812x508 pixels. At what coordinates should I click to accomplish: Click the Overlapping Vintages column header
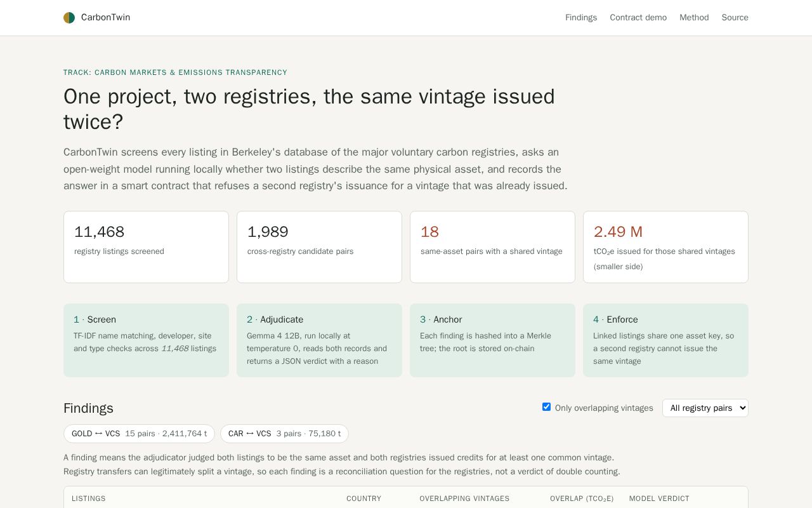coord(464,498)
